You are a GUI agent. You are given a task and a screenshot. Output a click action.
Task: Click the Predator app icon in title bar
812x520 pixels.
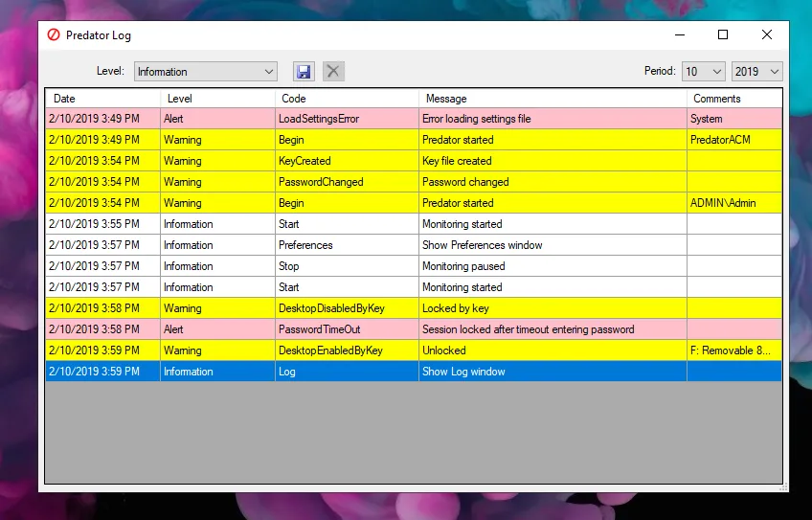click(x=54, y=35)
